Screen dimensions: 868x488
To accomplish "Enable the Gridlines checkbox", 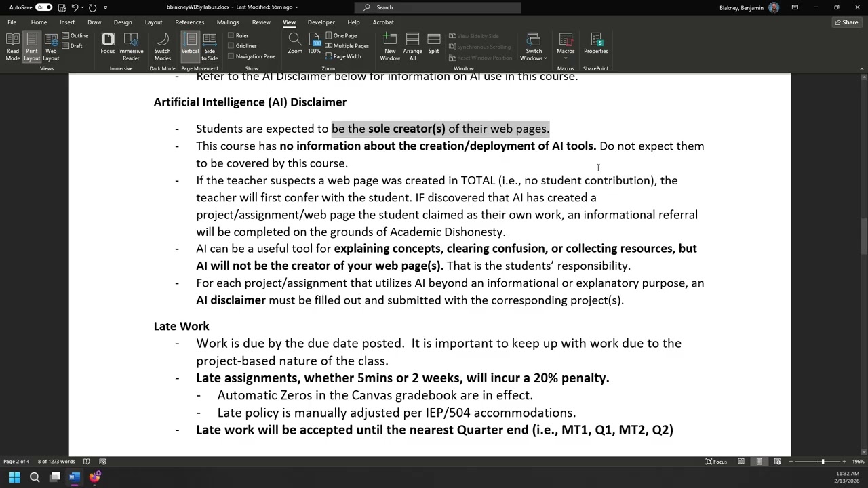I will (242, 46).
